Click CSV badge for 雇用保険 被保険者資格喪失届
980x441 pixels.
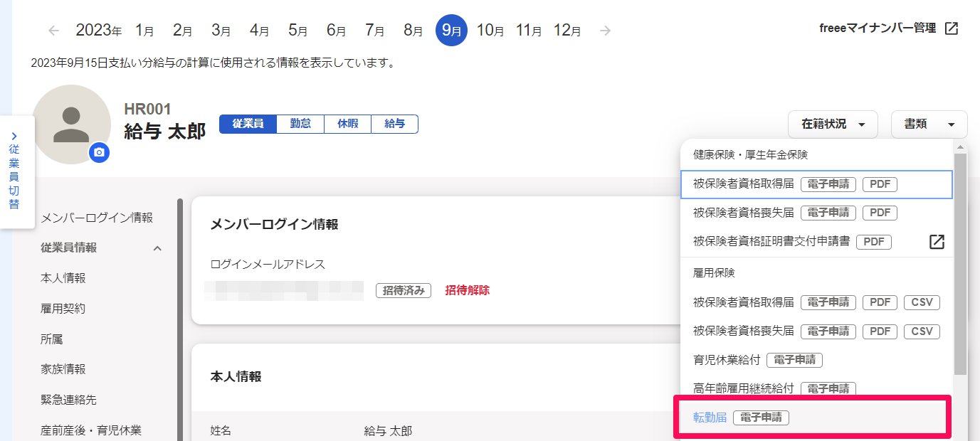[922, 331]
